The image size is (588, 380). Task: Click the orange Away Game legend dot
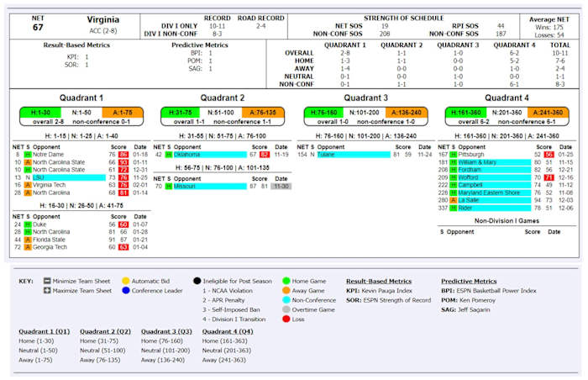click(x=287, y=290)
